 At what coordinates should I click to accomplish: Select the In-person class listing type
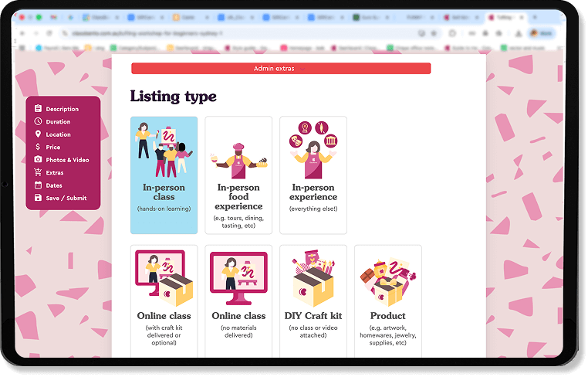(164, 175)
